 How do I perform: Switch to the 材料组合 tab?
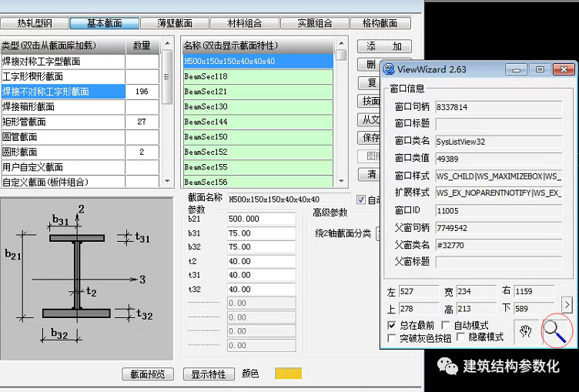pyautogui.click(x=244, y=23)
